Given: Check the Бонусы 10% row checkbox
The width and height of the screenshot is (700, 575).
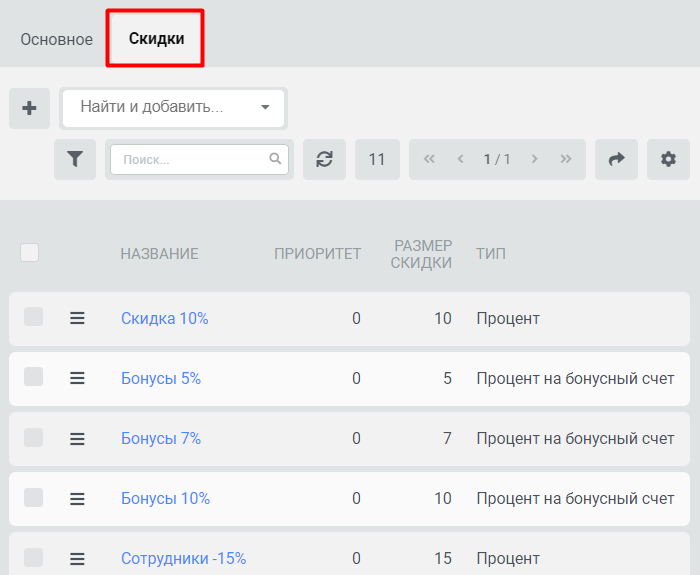Looking at the screenshot, I should 33,497.
